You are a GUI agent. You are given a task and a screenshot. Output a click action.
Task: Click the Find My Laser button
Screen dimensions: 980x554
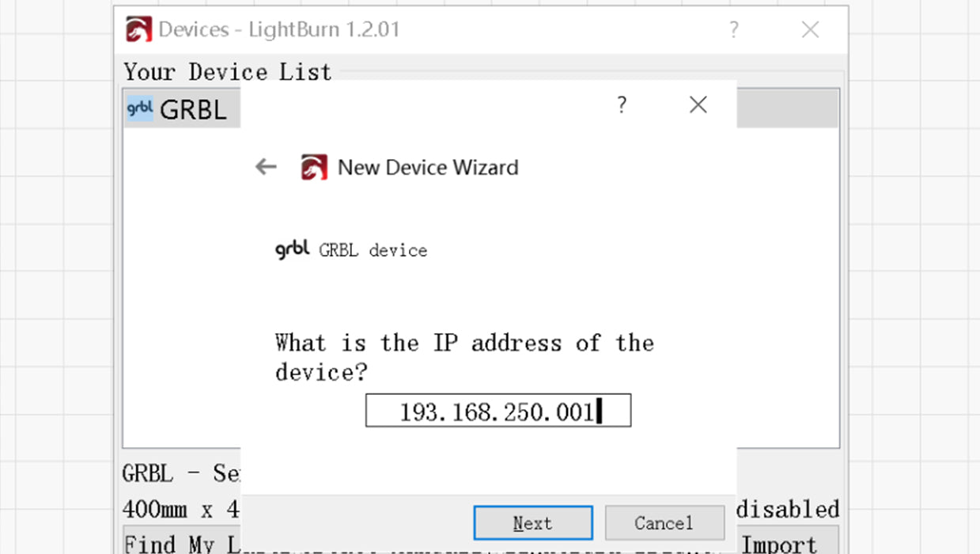pos(181,541)
